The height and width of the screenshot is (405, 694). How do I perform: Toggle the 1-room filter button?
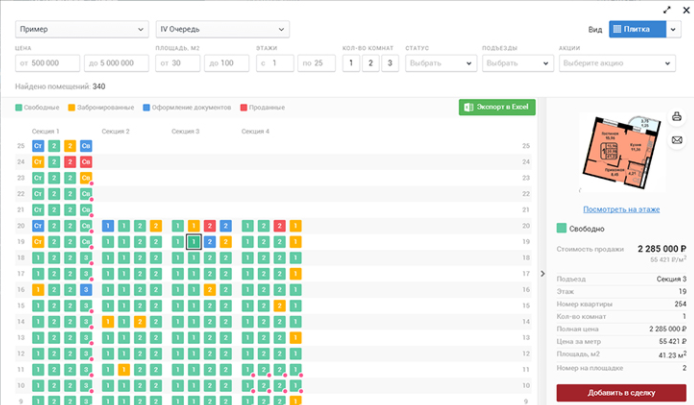point(351,63)
